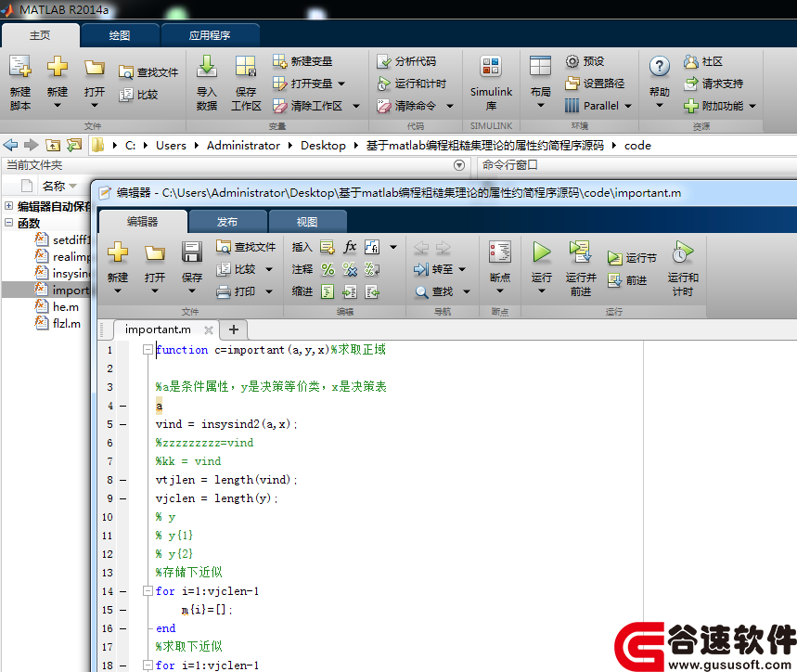
Task: Click editor Run and Time clock icon
Action: (683, 252)
